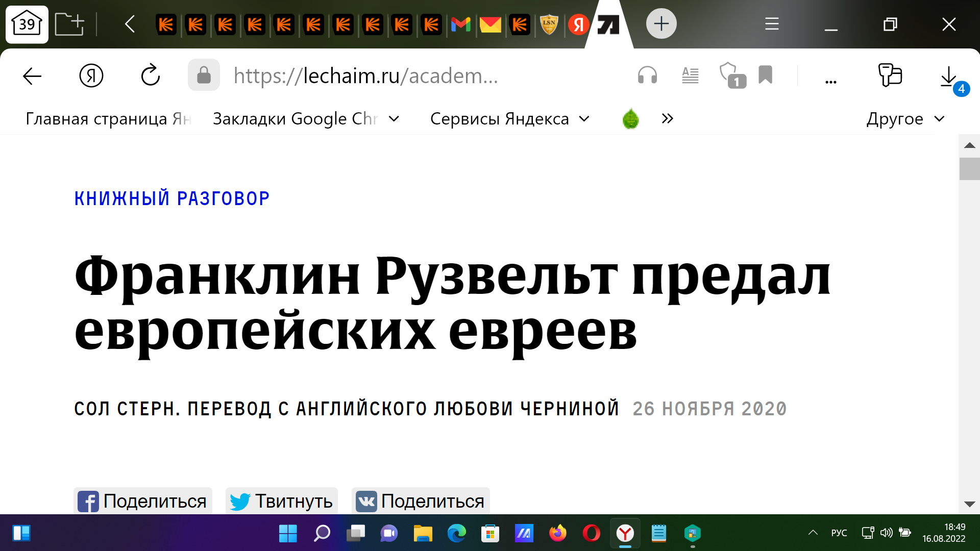Open the Protect shield icon
980x551 pixels.
(x=731, y=75)
